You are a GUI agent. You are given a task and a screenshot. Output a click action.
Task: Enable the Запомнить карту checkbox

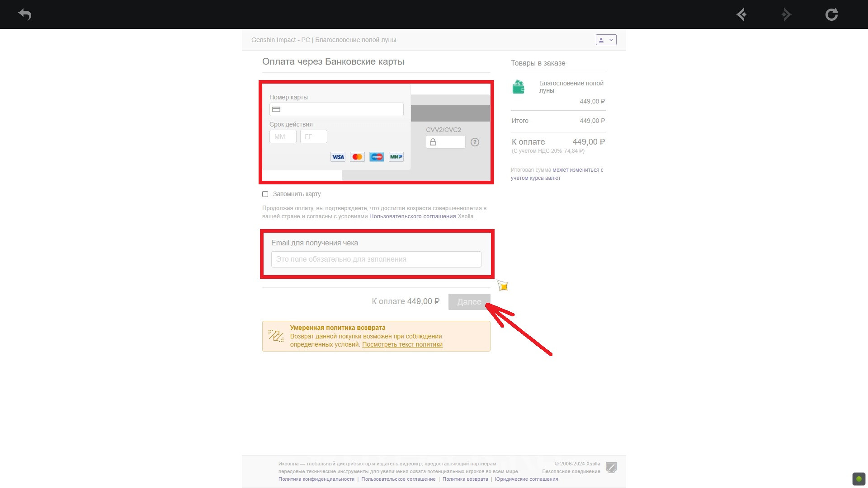click(265, 194)
